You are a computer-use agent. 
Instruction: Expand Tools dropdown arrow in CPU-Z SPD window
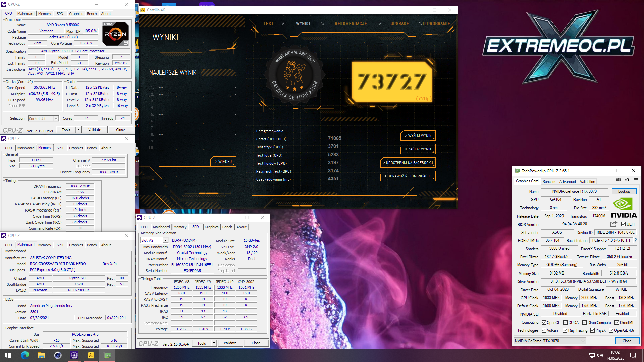coord(214,343)
